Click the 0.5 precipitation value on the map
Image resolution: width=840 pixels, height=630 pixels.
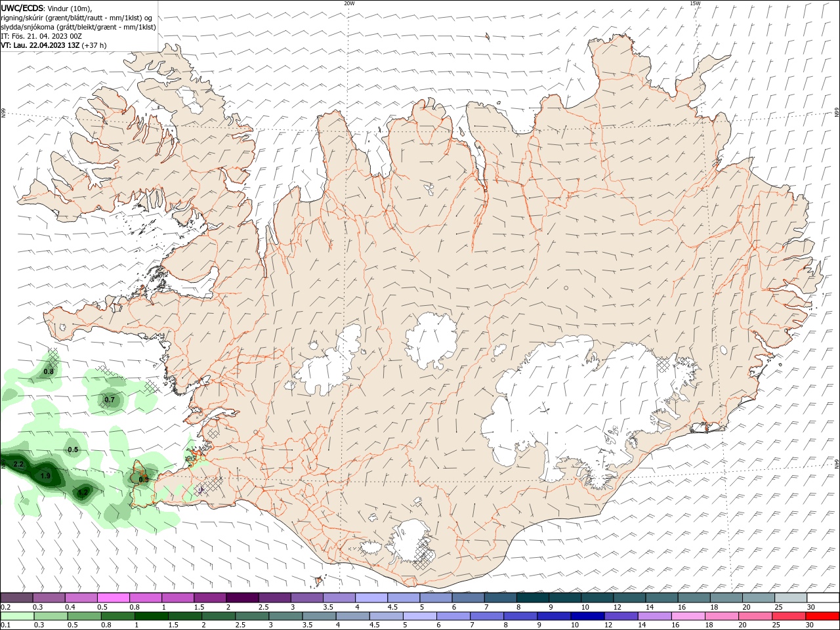[73, 450]
